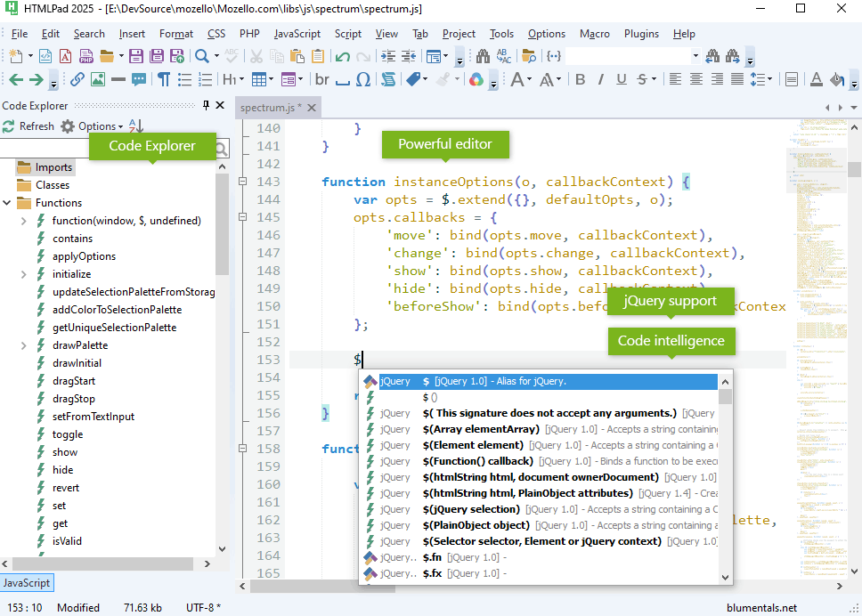This screenshot has height=616, width=862.
Task: Open the JavaScript menu
Action: pos(297,33)
